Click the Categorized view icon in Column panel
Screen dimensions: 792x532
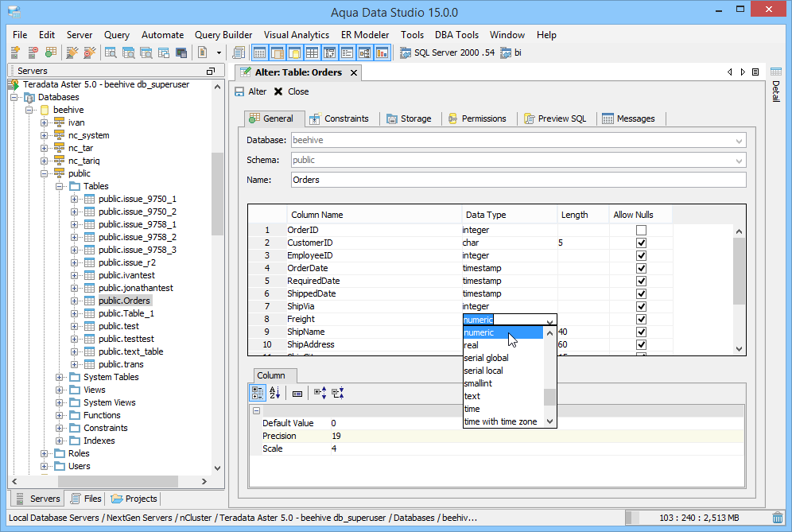click(x=258, y=393)
